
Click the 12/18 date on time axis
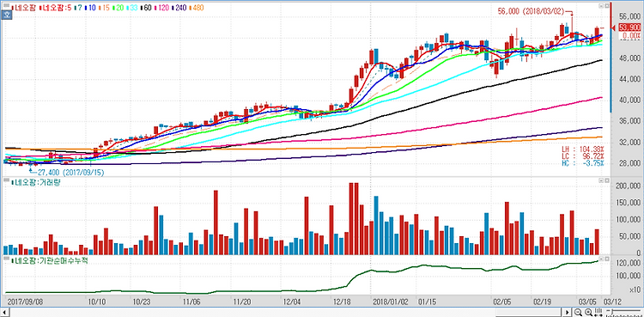[x=342, y=301]
